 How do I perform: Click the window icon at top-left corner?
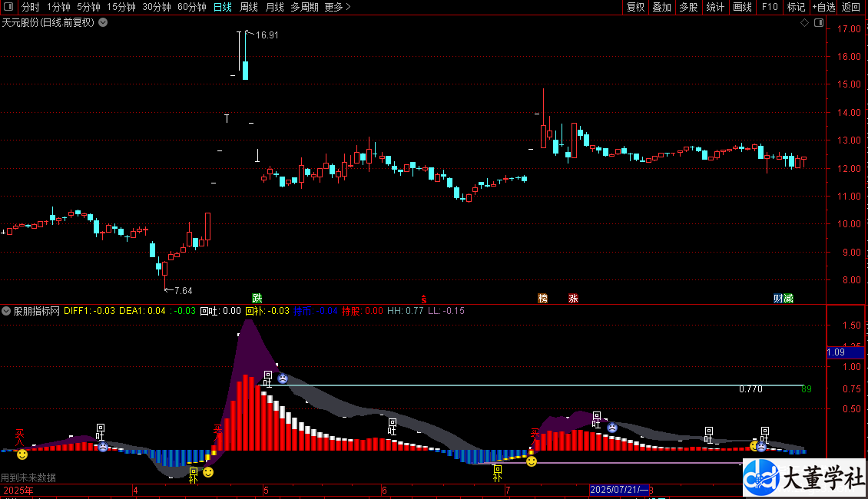[8, 7]
